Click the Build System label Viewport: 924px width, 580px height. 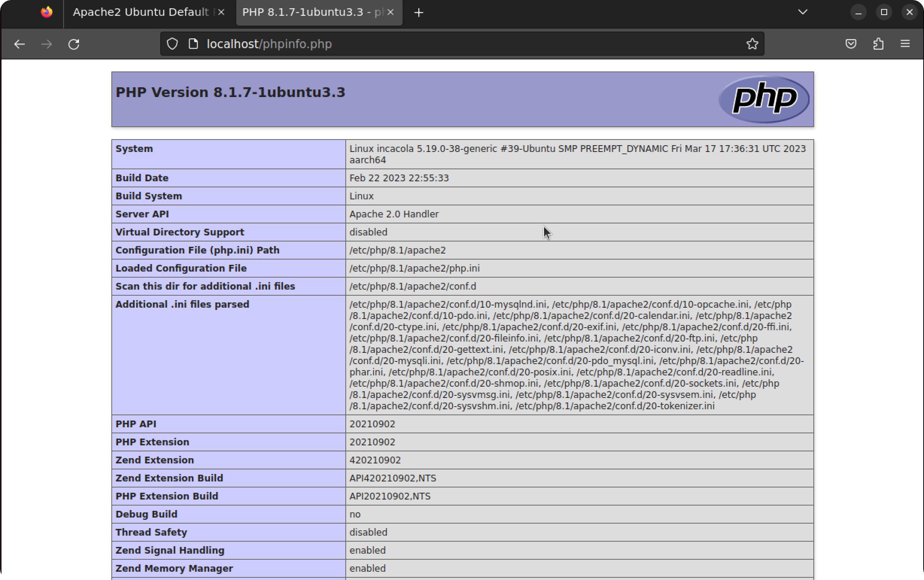click(x=149, y=196)
